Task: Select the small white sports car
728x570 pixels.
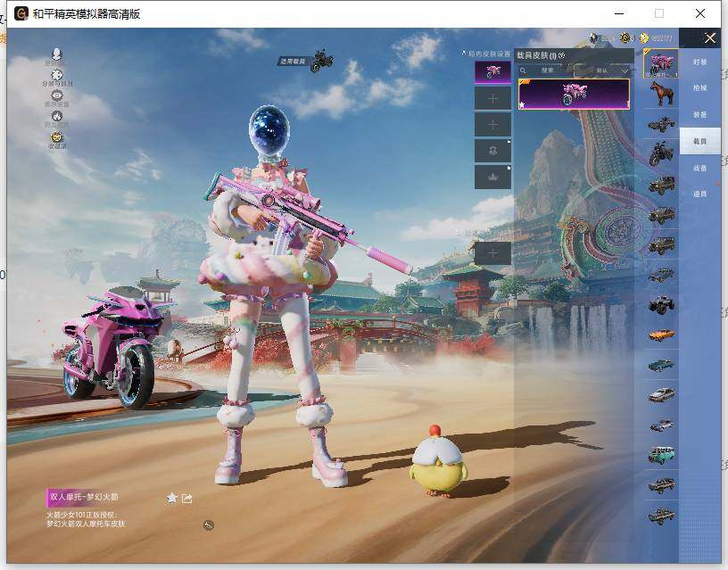Action: 661,425
